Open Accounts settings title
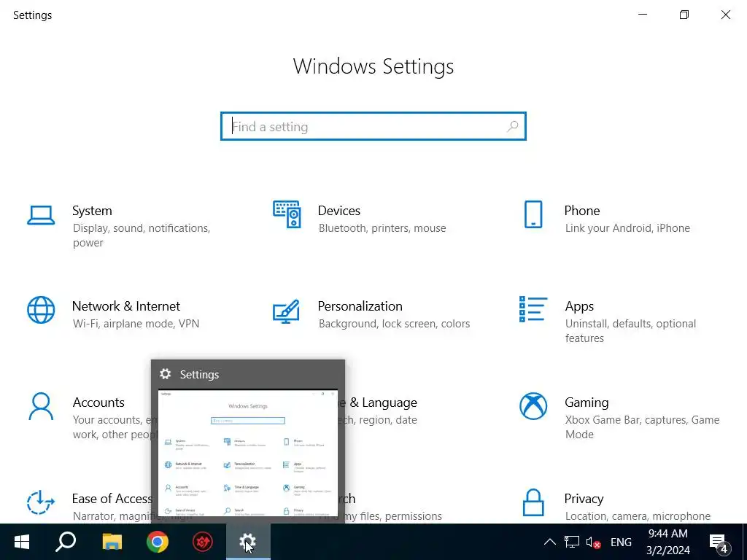The image size is (747, 560). (98, 402)
